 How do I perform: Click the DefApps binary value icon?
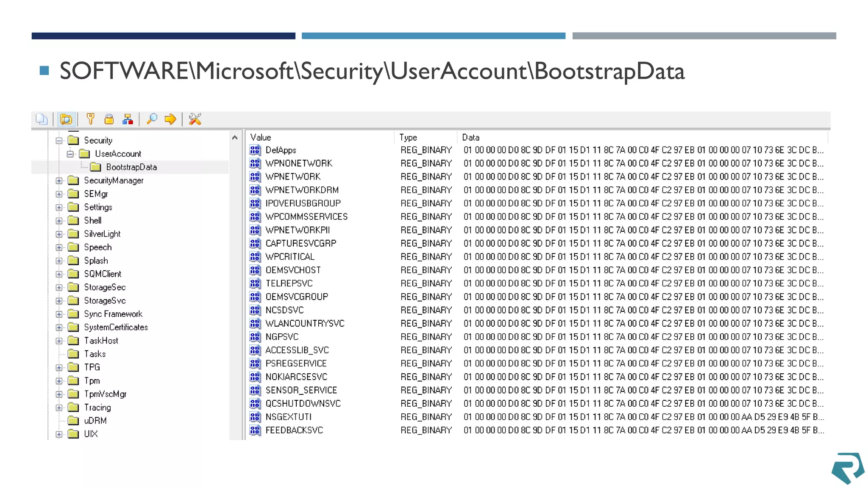coord(255,150)
